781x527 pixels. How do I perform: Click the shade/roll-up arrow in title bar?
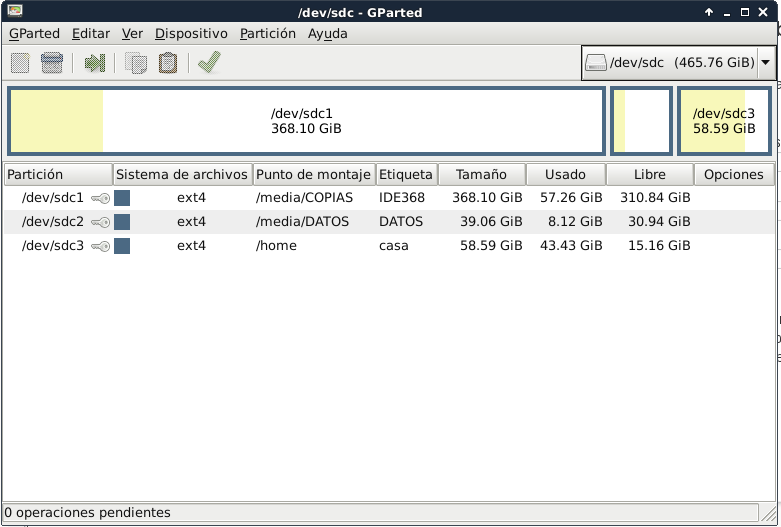point(709,12)
